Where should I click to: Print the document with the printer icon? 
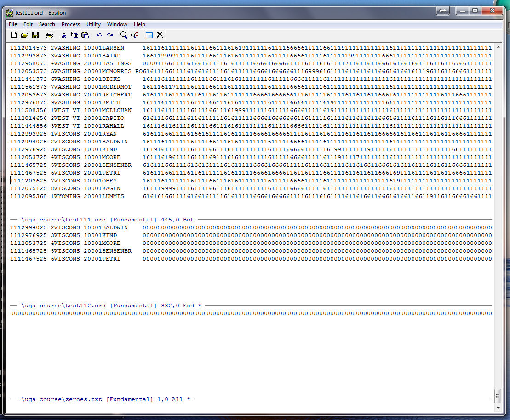coord(50,35)
